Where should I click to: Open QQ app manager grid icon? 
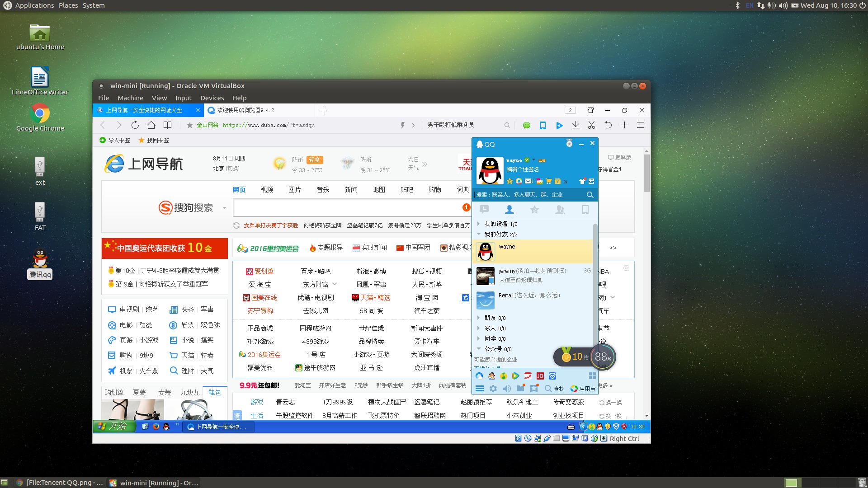coord(592,376)
